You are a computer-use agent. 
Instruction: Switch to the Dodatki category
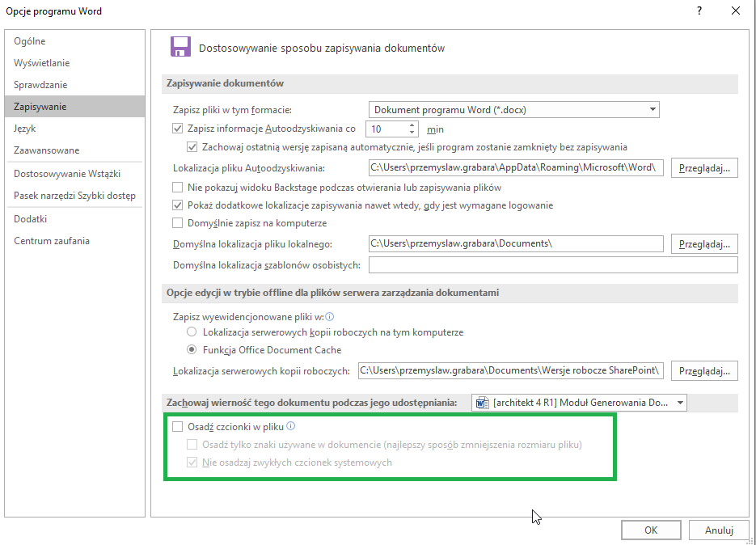74,219
